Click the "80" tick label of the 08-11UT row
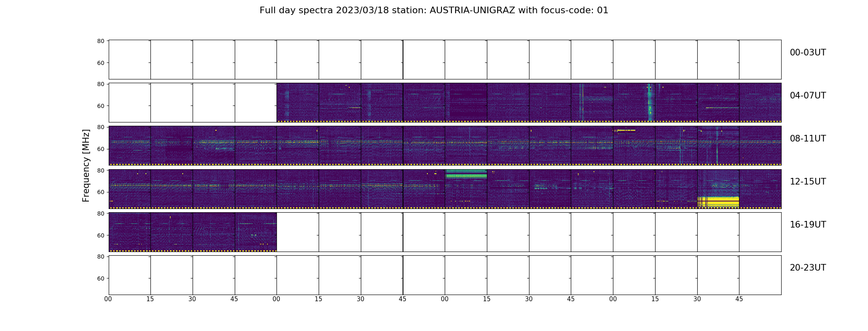This screenshot has width=868, height=331. tap(100, 127)
